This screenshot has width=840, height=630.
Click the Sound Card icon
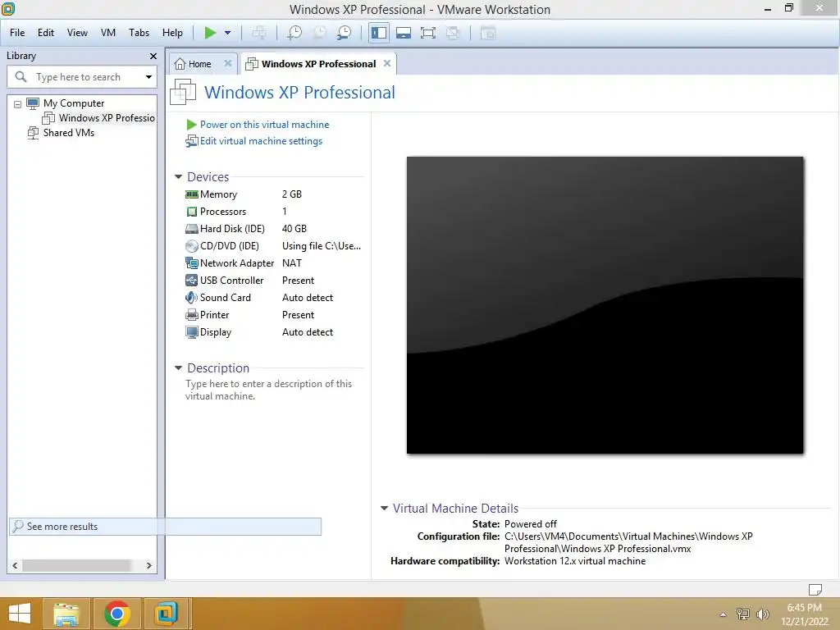192,297
